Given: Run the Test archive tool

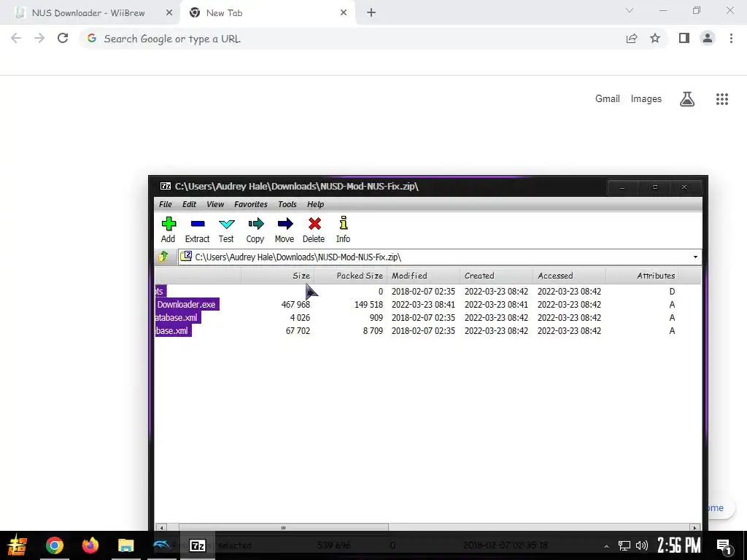Looking at the screenshot, I should [226, 230].
